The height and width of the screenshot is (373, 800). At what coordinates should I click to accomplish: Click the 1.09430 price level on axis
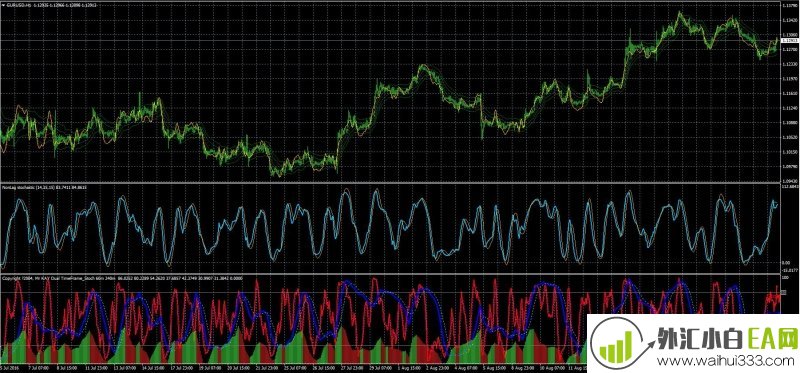(x=791, y=181)
